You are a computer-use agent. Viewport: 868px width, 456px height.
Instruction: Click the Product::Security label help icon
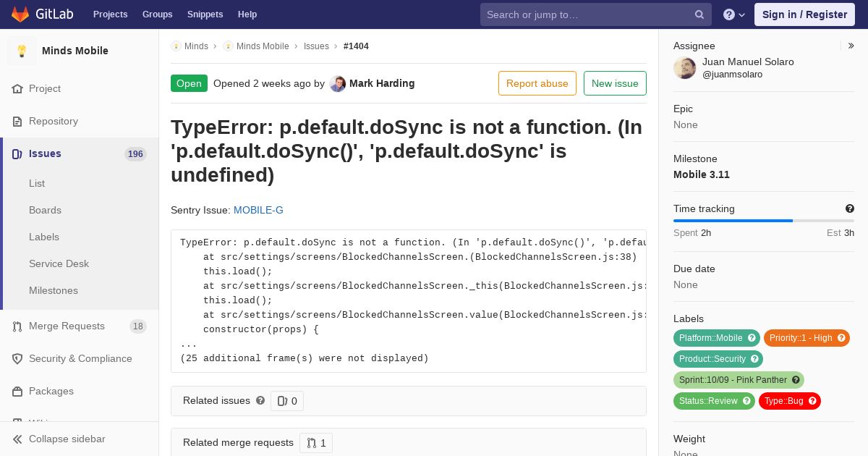[x=754, y=359]
